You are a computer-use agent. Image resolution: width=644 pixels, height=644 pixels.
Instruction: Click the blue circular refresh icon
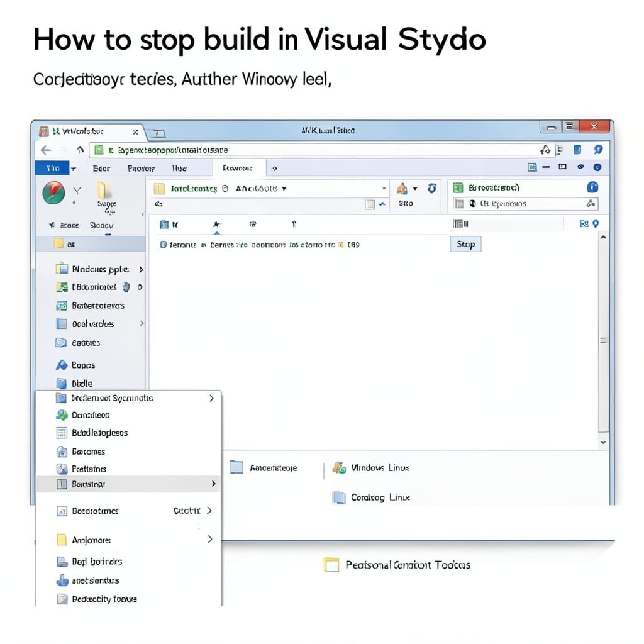click(x=431, y=188)
